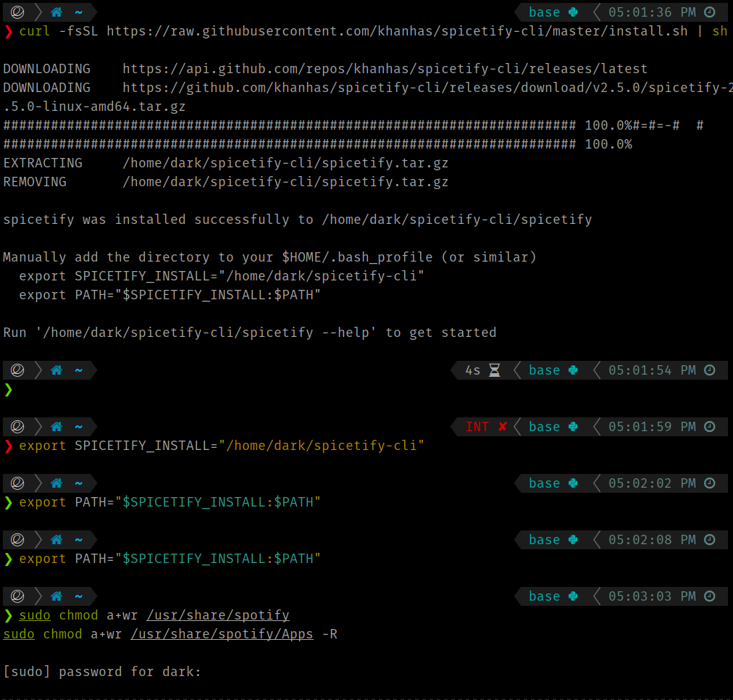733x700 pixels.
Task: Click the clock icon next to 05:02:08 PM
Action: click(x=711, y=539)
